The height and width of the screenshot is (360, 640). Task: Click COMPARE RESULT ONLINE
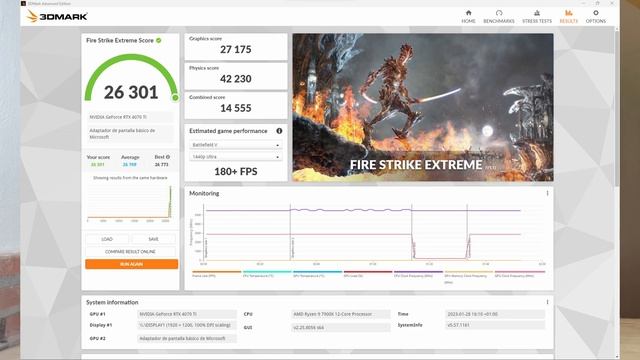[131, 251]
